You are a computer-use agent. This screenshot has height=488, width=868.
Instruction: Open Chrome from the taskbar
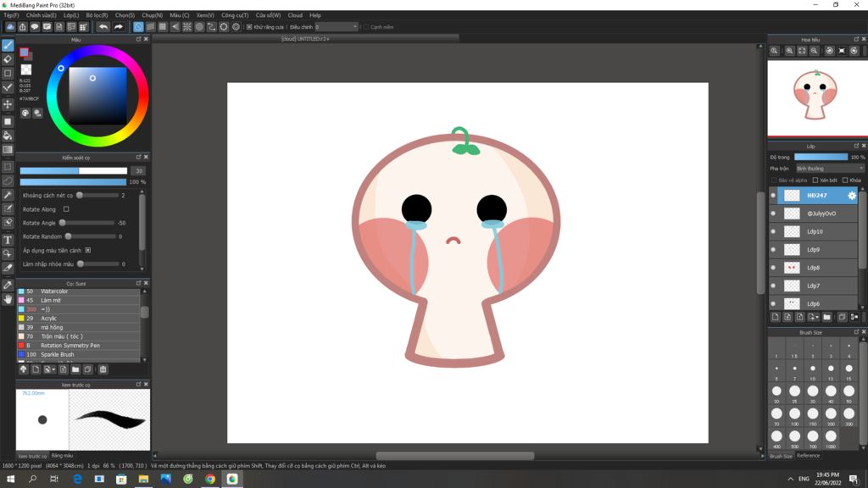click(210, 480)
